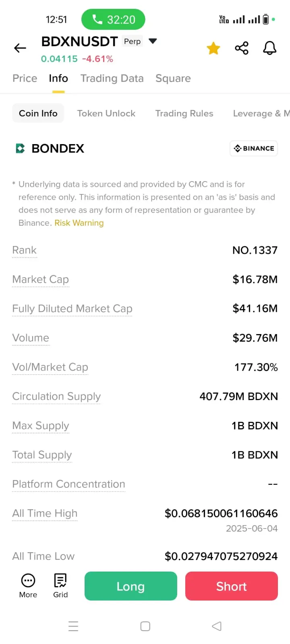
Task: Open the share icon
Action: point(242,48)
